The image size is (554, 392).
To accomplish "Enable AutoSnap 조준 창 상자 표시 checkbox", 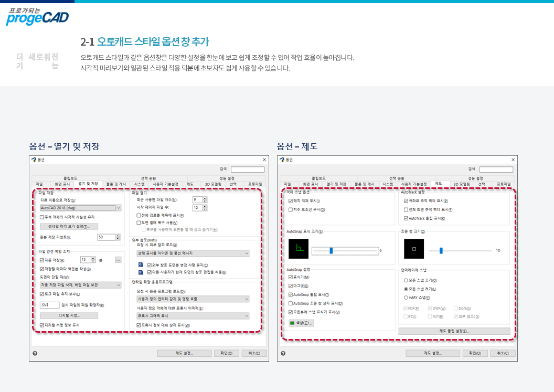I will [291, 303].
